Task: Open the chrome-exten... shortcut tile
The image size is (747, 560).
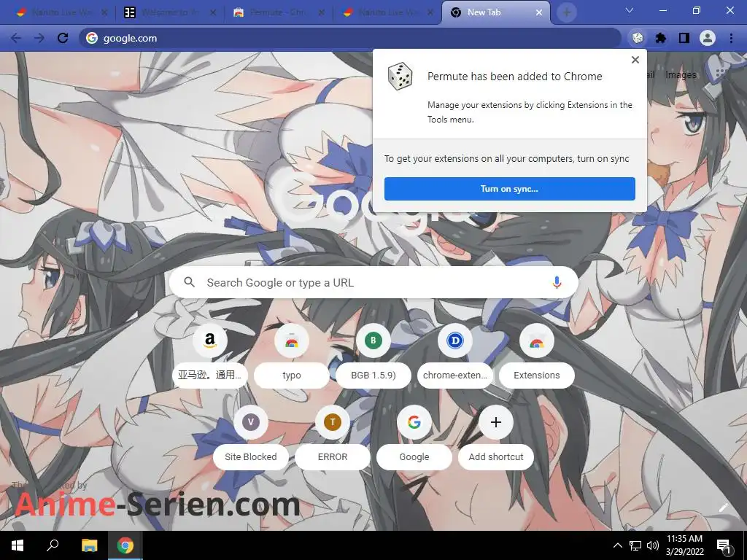Action: click(455, 355)
